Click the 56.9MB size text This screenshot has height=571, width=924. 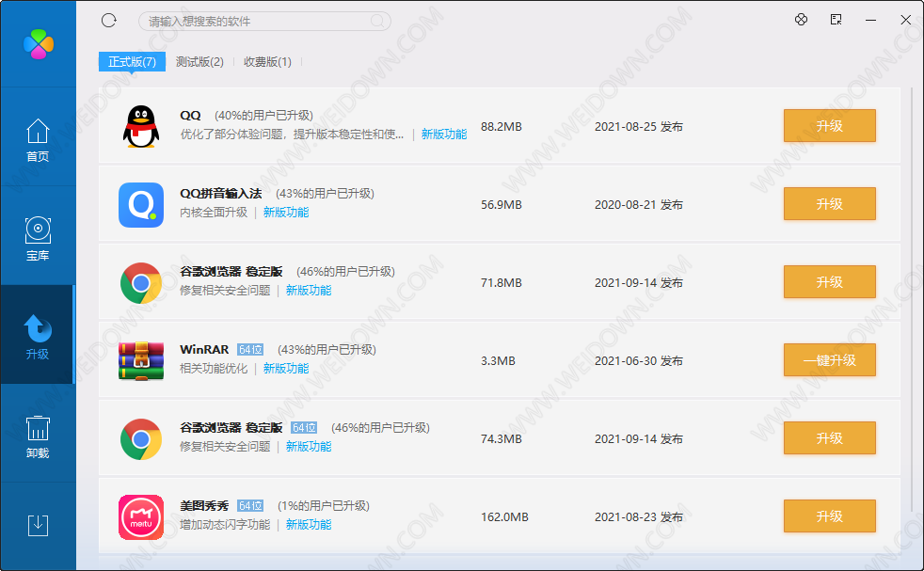502,204
